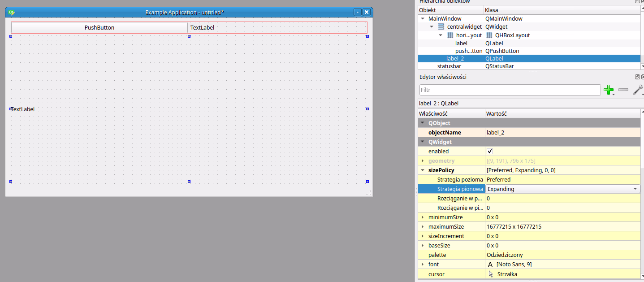Click the Klasa column header

491,10
